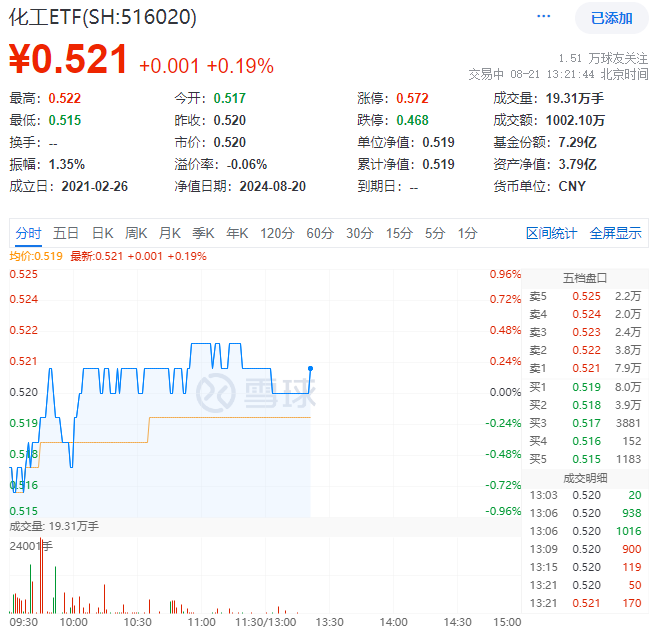Select the 日K chart tab
The image size is (655, 634).
pos(102,233)
